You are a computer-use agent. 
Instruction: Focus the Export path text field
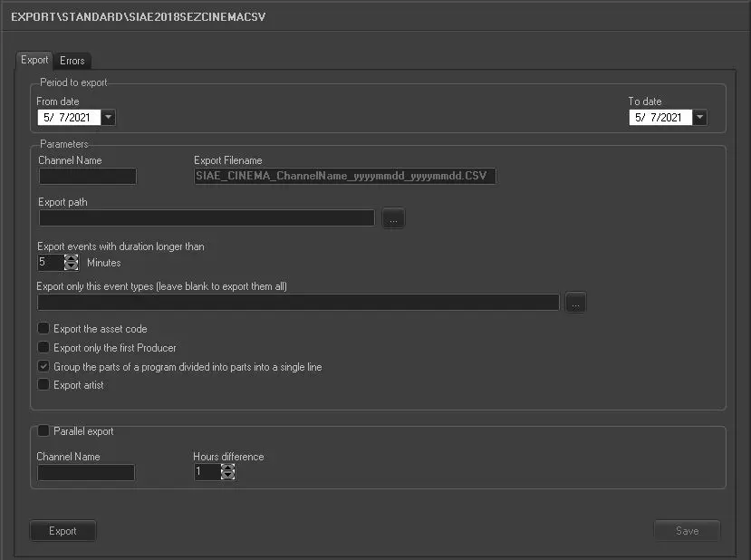pyautogui.click(x=207, y=218)
